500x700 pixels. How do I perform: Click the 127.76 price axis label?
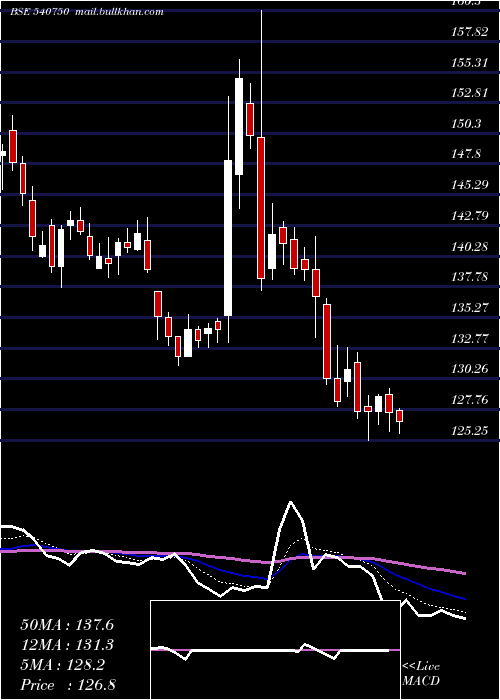point(469,400)
